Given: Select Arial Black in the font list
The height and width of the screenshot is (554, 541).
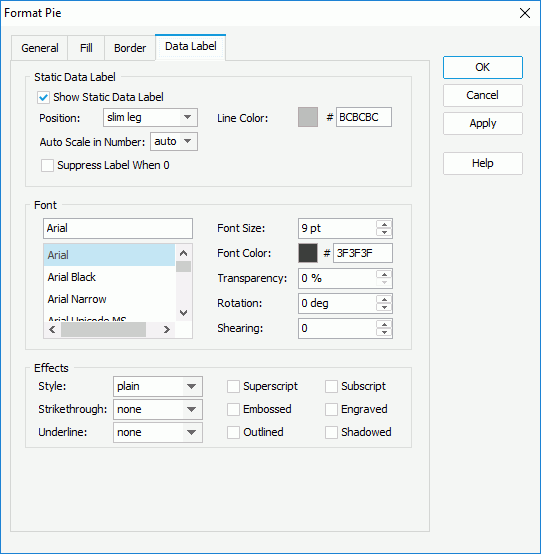Looking at the screenshot, I should pos(109,277).
